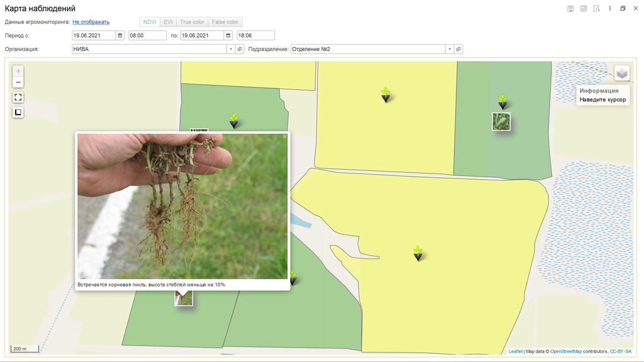Zoom in on the map
The image size is (644, 362).
coord(18,71)
